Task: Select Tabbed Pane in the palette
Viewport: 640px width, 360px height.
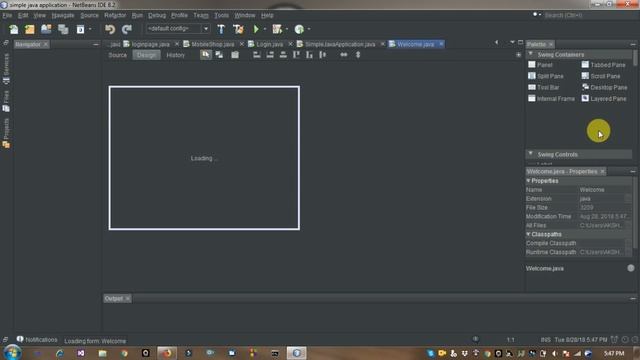Action: click(x=603, y=65)
